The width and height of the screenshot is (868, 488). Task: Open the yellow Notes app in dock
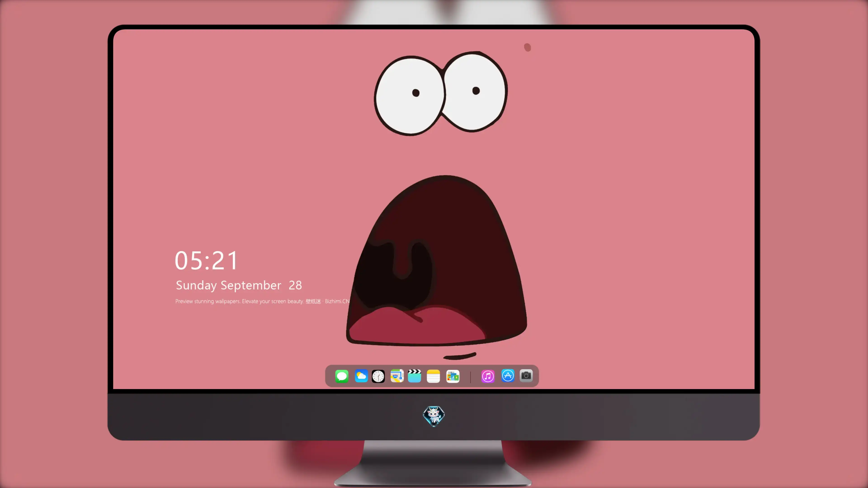433,376
